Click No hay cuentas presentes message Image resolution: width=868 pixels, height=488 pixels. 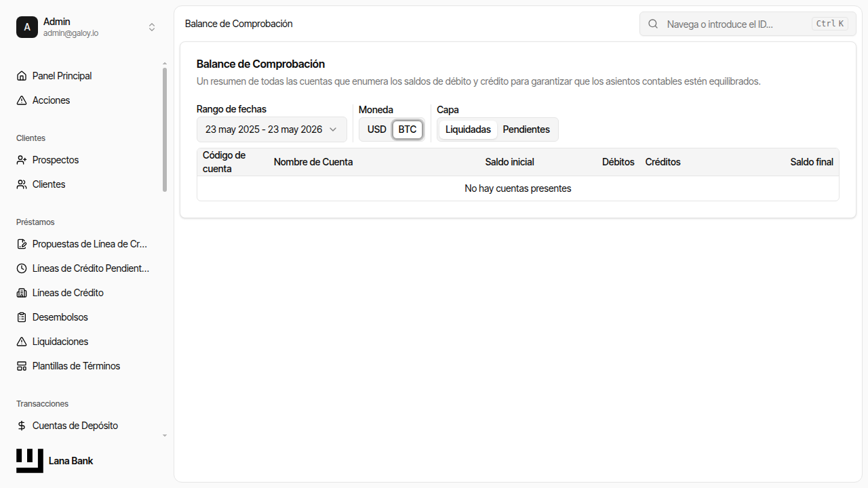tap(518, 188)
